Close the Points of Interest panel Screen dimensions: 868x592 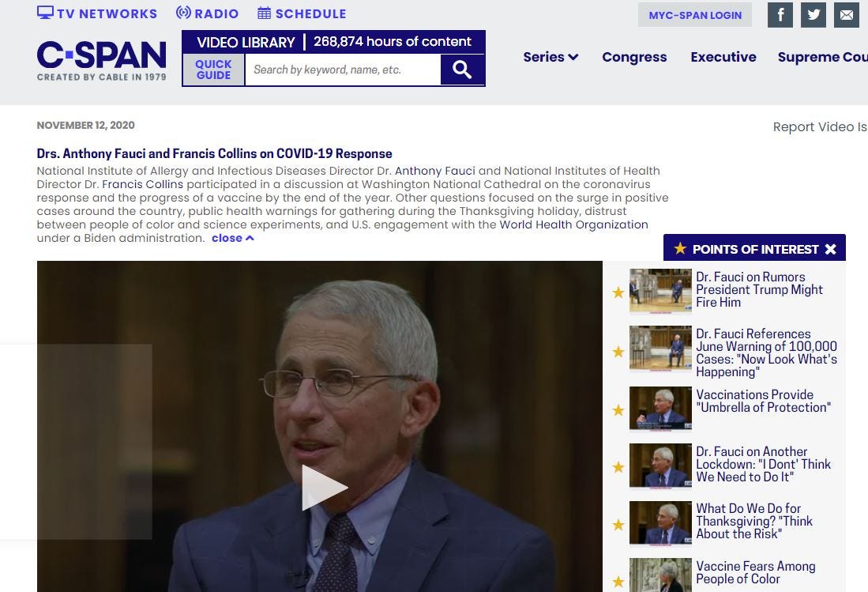[x=830, y=249]
